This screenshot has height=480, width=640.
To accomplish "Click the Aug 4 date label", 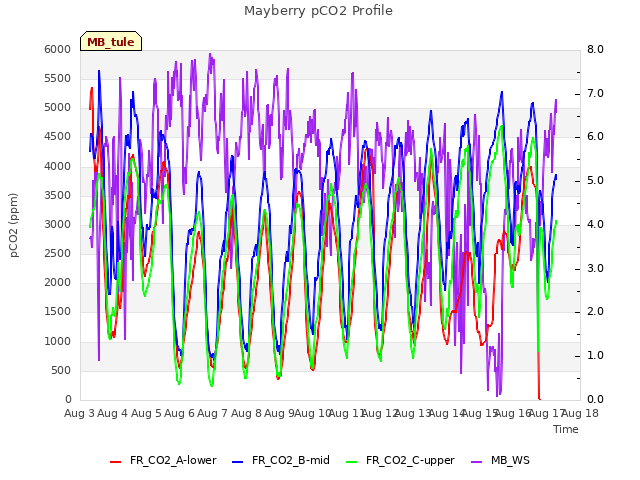I will (112, 413).
